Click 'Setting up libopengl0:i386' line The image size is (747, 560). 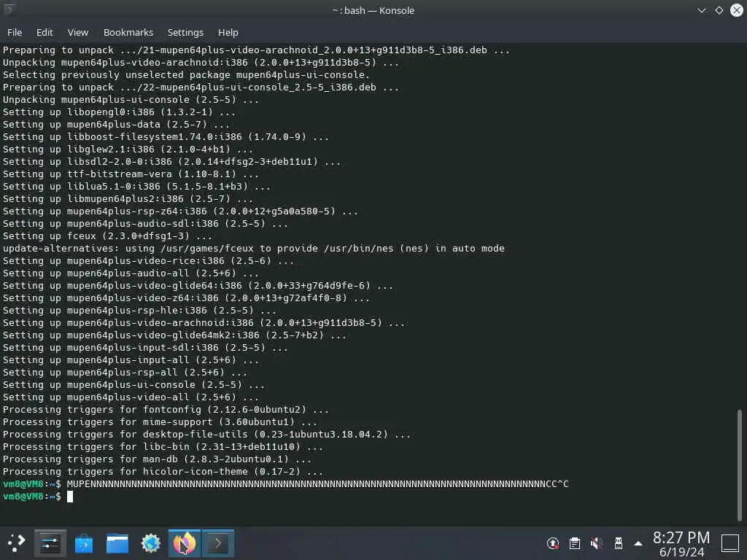(x=119, y=112)
